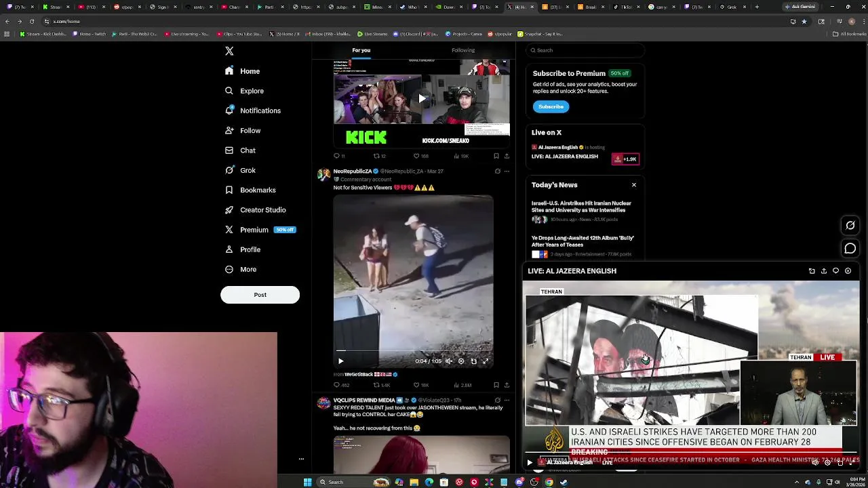This screenshot has height=488, width=868.
Task: Fullscreen the NeoRepublicZA video
Action: pos(486,361)
